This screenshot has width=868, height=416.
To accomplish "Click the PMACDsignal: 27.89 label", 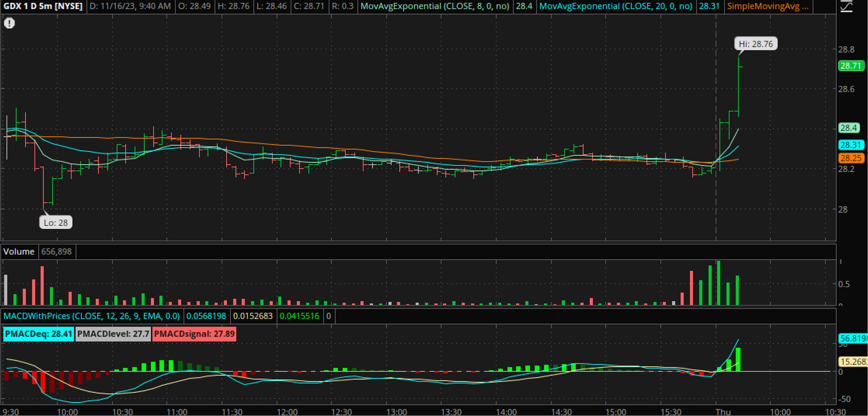I will [194, 334].
